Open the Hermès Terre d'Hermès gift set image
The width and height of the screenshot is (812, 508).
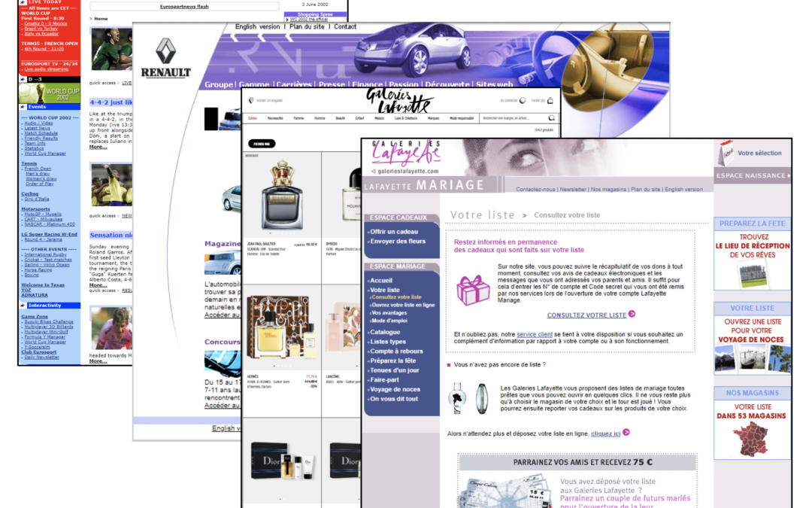tap(282, 328)
